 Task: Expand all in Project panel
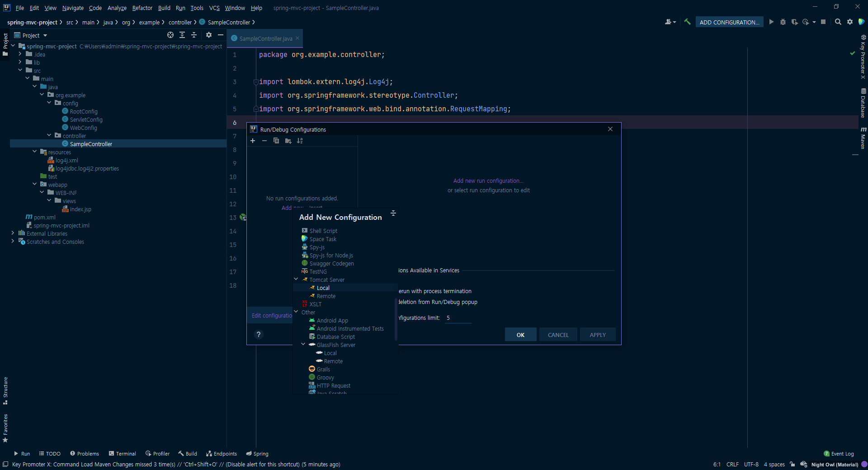click(x=182, y=35)
